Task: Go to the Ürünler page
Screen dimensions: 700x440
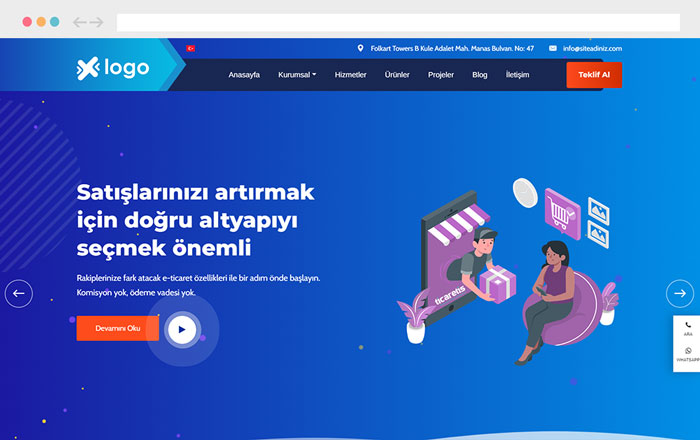Action: pos(397,75)
